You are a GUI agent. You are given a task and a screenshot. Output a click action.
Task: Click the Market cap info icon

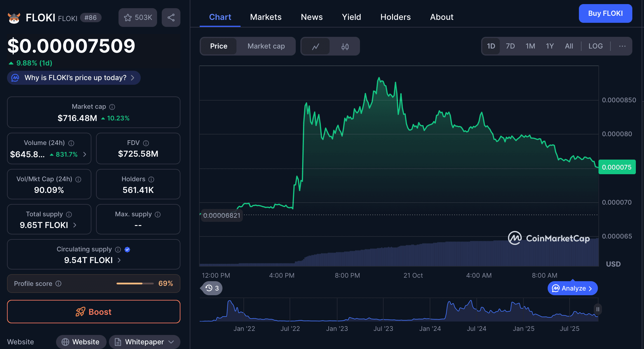pyautogui.click(x=112, y=107)
